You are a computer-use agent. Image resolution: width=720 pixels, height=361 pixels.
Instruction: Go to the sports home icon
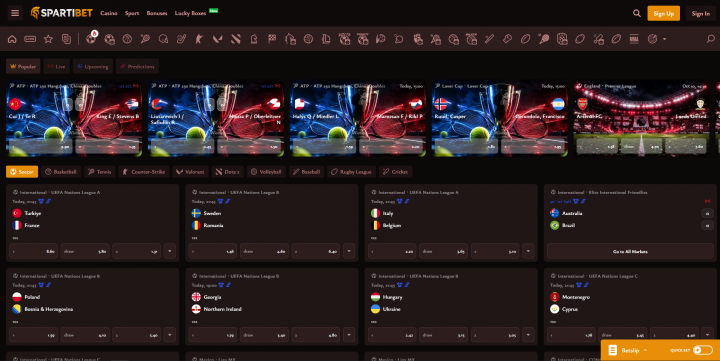(12, 39)
